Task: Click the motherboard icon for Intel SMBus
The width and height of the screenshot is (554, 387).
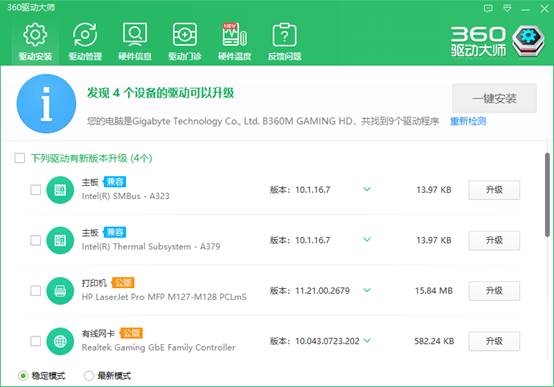Action: pos(60,190)
